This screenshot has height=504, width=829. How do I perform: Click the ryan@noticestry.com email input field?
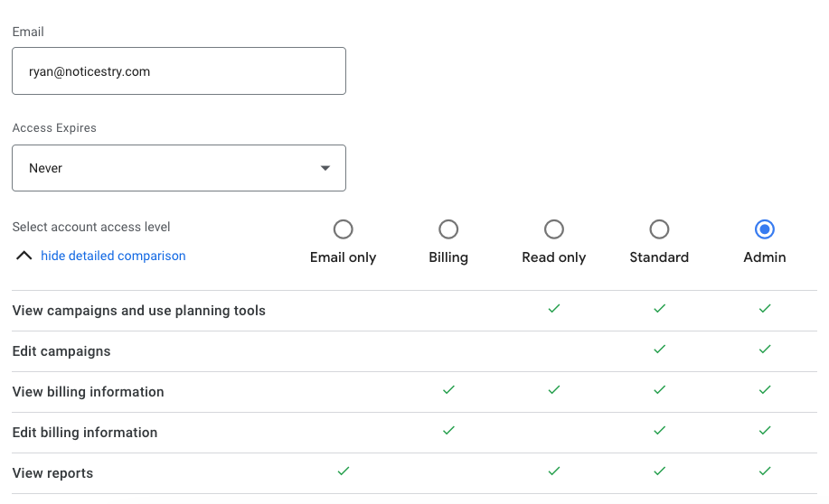click(178, 71)
